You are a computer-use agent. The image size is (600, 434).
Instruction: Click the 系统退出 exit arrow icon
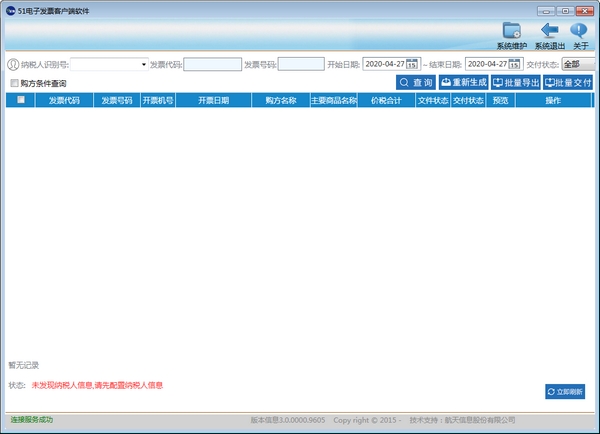coord(549,31)
